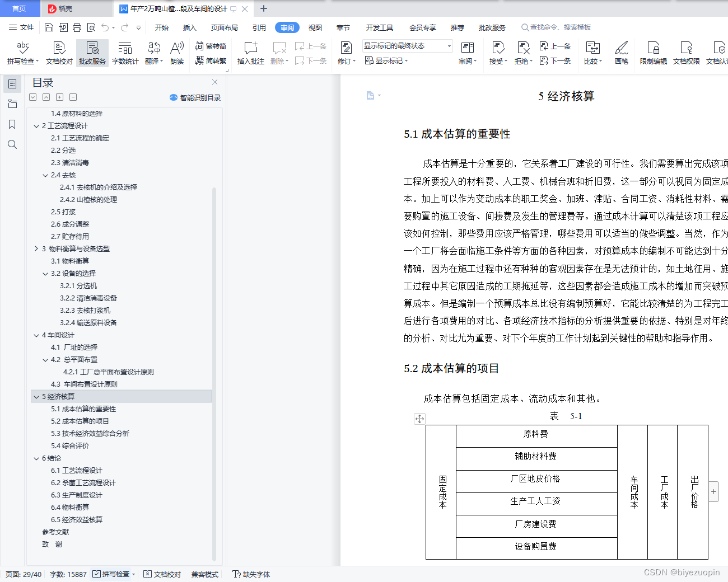This screenshot has width=728, height=582.
Task: Click the page count 页面: 29/40
Action: (24, 574)
